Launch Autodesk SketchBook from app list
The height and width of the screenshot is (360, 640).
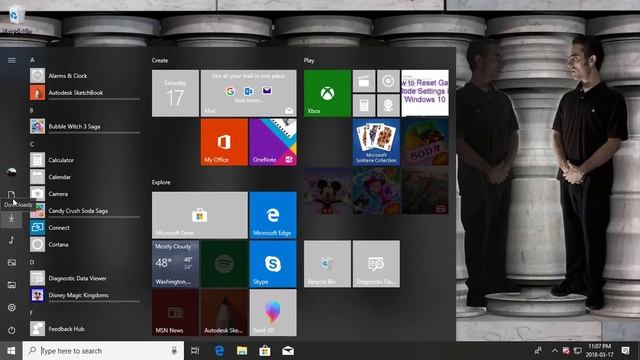tap(85, 93)
